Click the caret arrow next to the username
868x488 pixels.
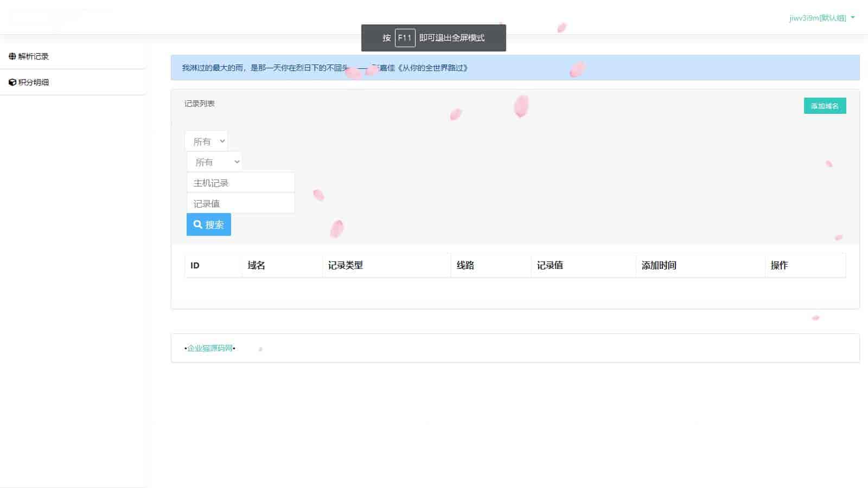coord(853,18)
